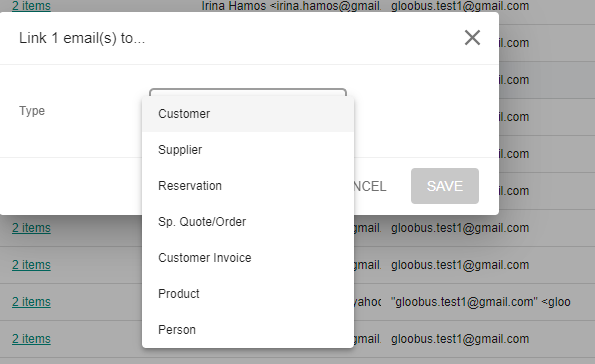Choose Customer Invoice type
Image resolution: width=595 pixels, height=364 pixels.
[x=248, y=258]
